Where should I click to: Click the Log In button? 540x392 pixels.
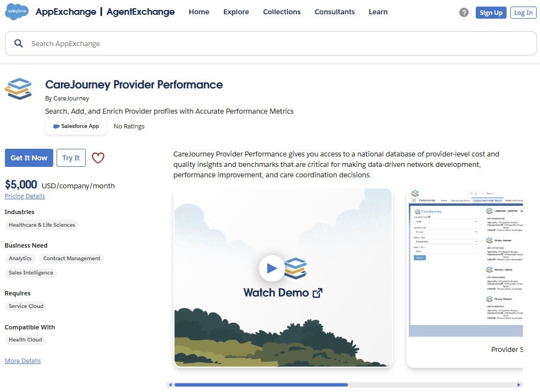tap(523, 13)
